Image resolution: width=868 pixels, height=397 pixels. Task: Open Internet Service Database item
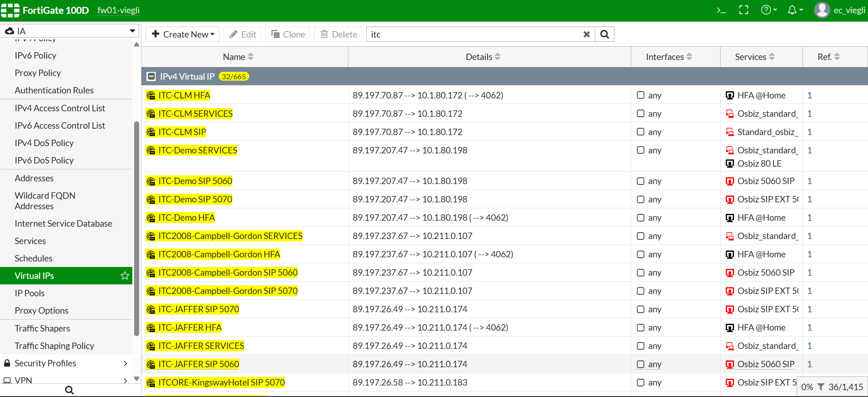[63, 223]
